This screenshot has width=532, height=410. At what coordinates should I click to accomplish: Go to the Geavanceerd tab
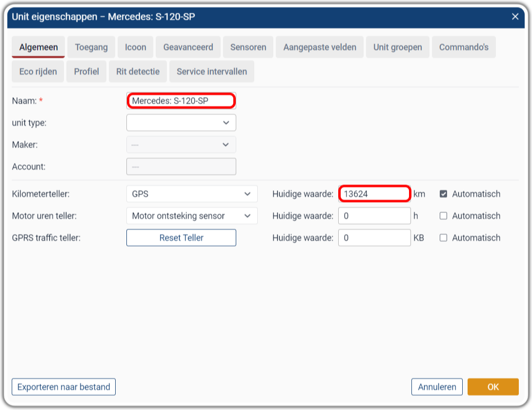point(188,47)
